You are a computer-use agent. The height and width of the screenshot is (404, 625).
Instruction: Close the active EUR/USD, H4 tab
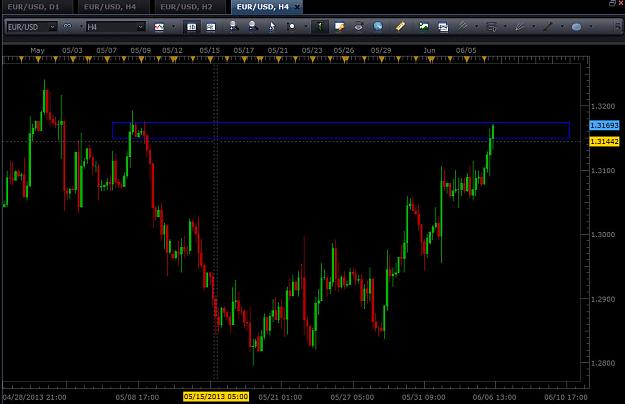click(x=297, y=7)
